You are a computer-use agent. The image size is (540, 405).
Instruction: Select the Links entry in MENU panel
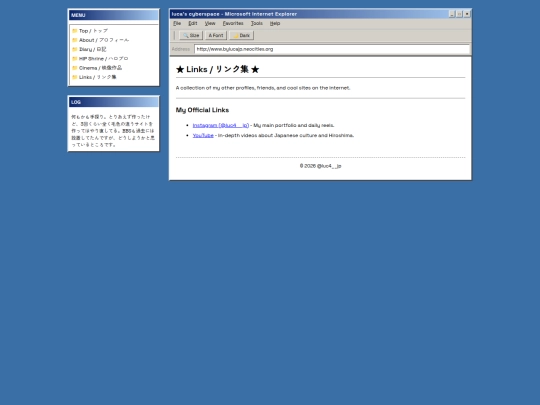(94, 77)
